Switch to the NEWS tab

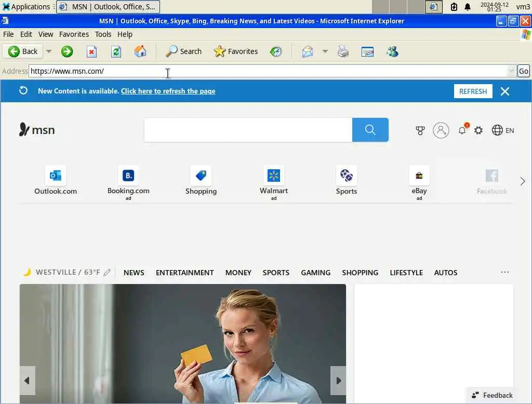pyautogui.click(x=134, y=273)
